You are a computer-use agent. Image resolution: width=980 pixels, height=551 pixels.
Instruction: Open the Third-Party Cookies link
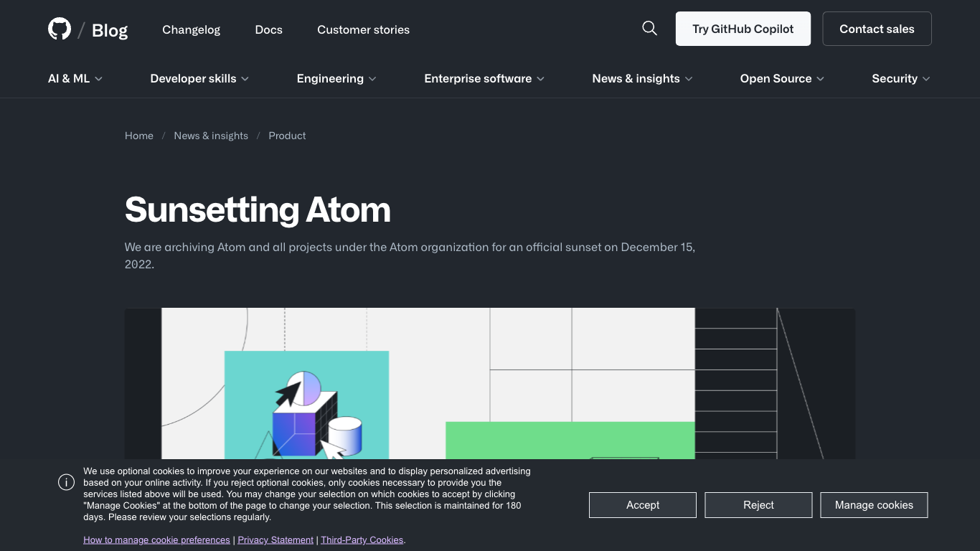tap(362, 540)
